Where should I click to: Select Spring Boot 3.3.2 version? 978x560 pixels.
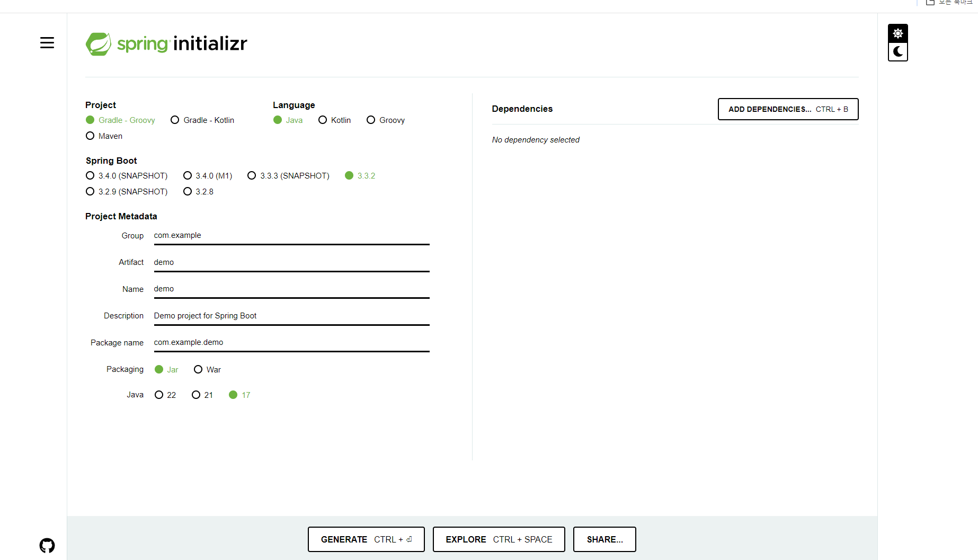pos(360,176)
